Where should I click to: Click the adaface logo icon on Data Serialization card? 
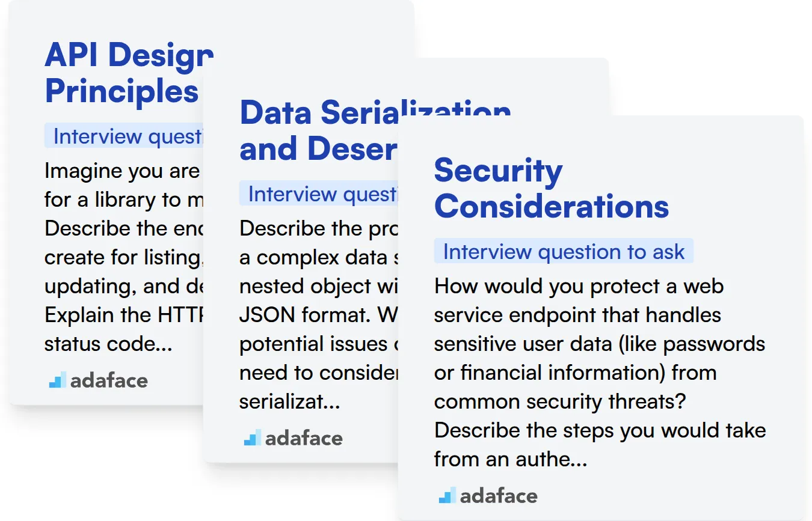pyautogui.click(x=252, y=437)
